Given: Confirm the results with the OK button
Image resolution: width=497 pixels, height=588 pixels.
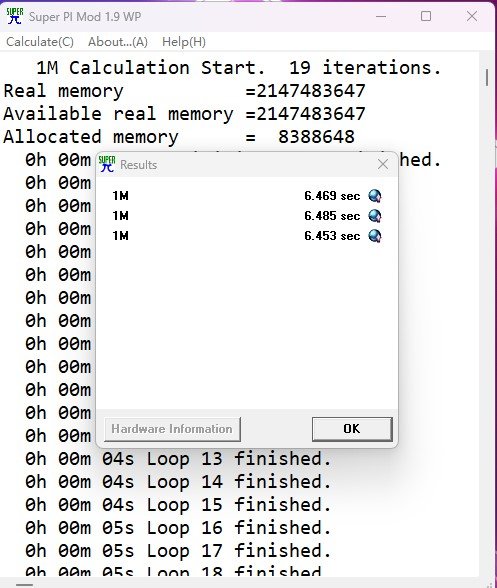Looking at the screenshot, I should [x=352, y=429].
